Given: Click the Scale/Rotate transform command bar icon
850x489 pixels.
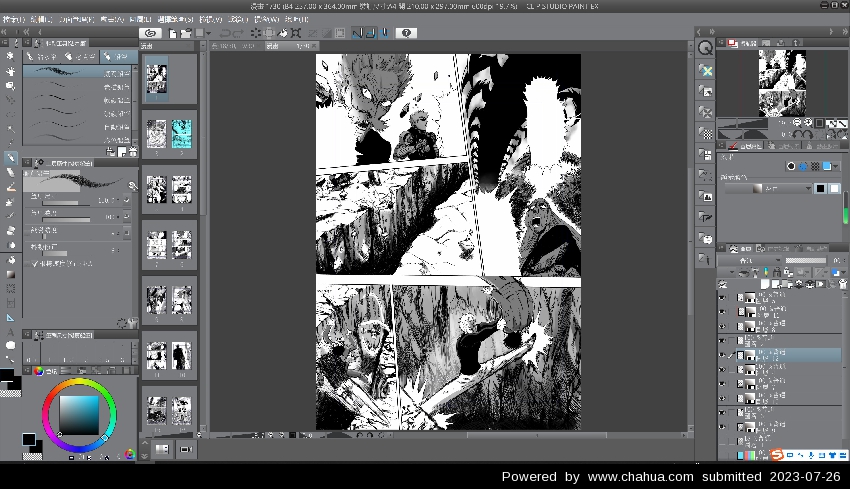Looking at the screenshot, I should tap(296, 33).
